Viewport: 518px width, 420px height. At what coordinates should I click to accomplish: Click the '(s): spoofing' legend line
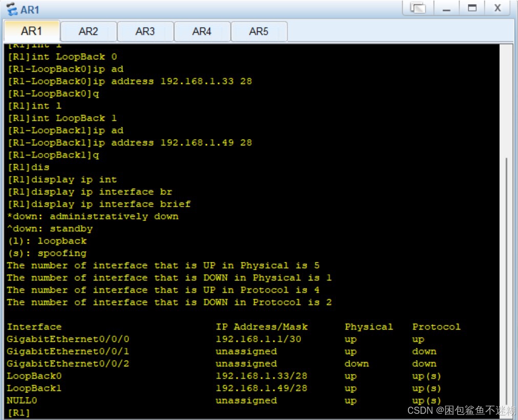pyautogui.click(x=47, y=253)
